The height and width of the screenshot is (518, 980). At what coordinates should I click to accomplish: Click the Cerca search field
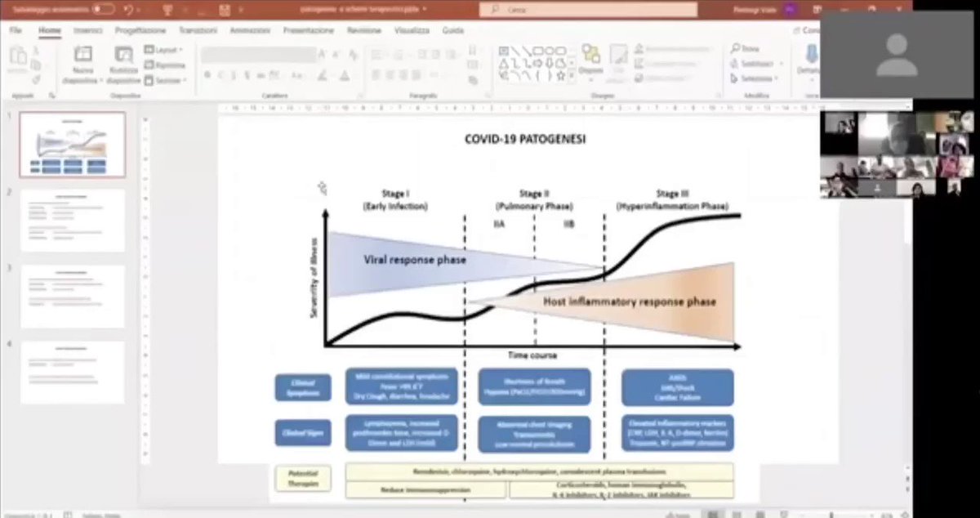tap(588, 9)
